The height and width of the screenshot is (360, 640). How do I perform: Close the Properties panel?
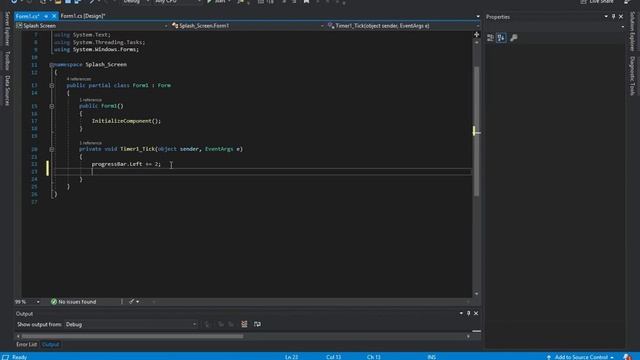pos(621,17)
